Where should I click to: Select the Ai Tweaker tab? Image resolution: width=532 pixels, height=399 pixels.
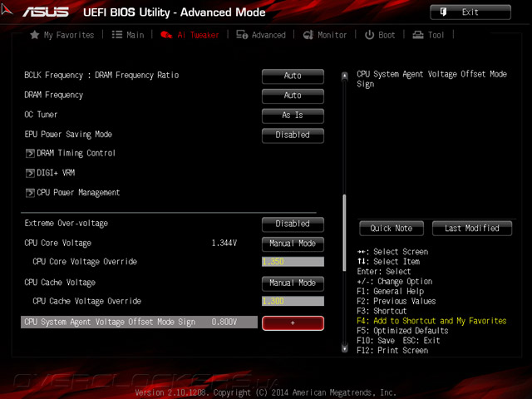pyautogui.click(x=190, y=35)
